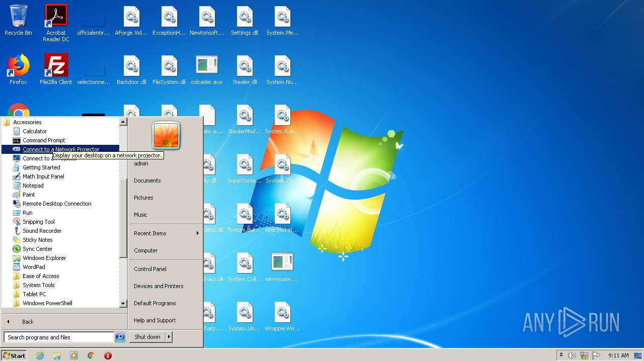Click programs list scrollbar down arrow
This screenshot has height=362, width=644.
pos(123,304)
